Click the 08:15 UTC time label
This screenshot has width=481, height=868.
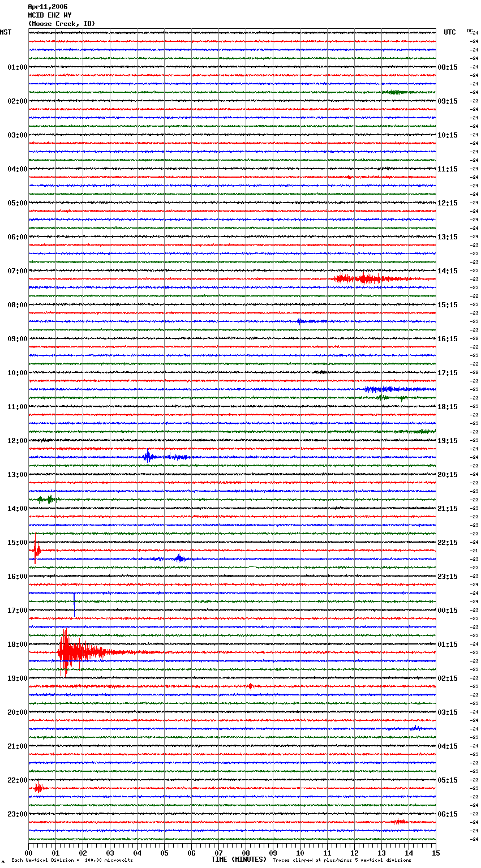(448, 67)
